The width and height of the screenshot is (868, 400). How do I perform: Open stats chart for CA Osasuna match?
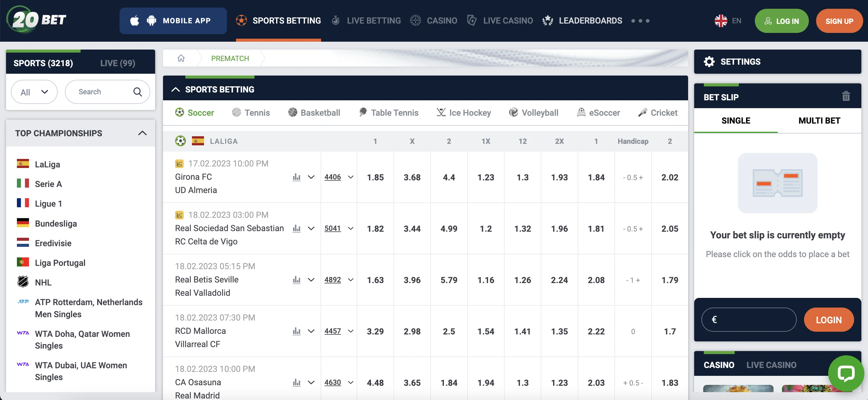(296, 382)
